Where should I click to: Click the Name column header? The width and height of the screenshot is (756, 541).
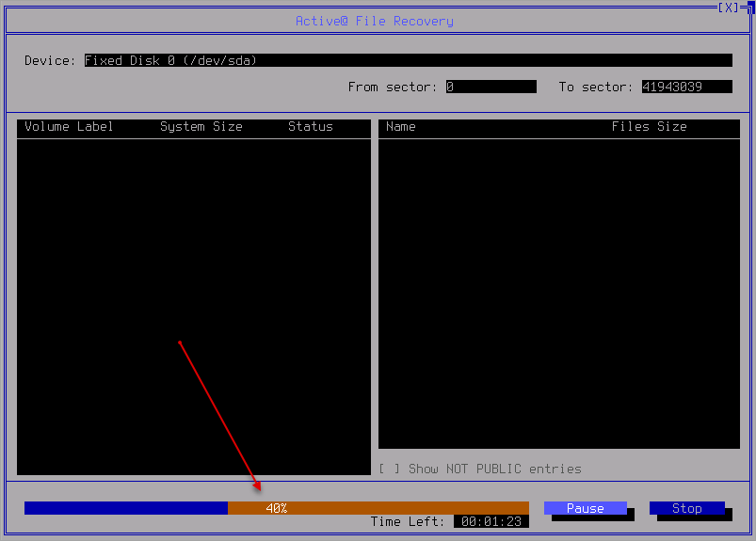(401, 127)
